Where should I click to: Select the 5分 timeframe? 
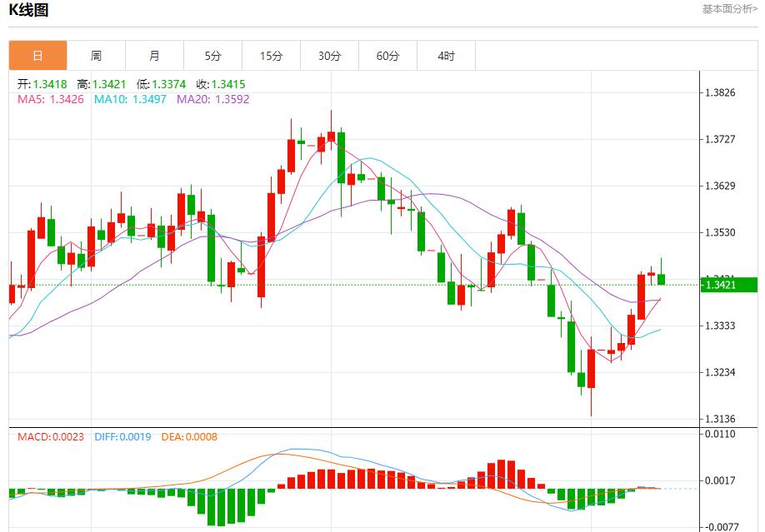tap(212, 56)
